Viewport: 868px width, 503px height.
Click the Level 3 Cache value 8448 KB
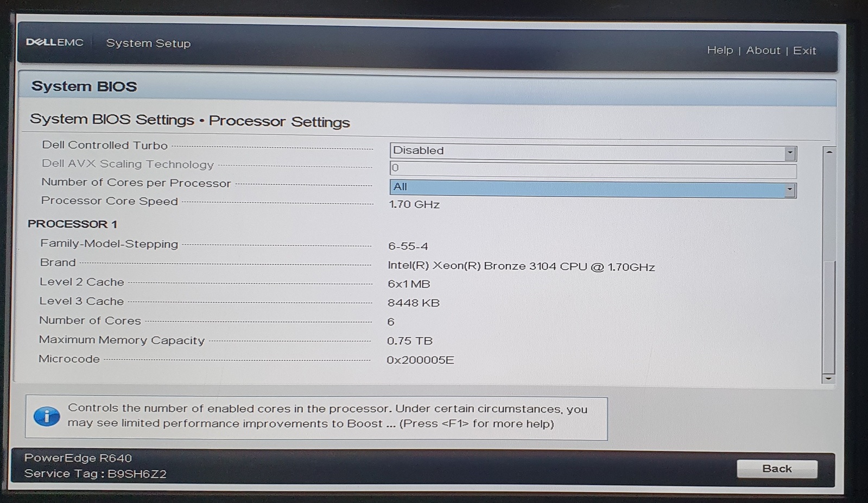414,303
